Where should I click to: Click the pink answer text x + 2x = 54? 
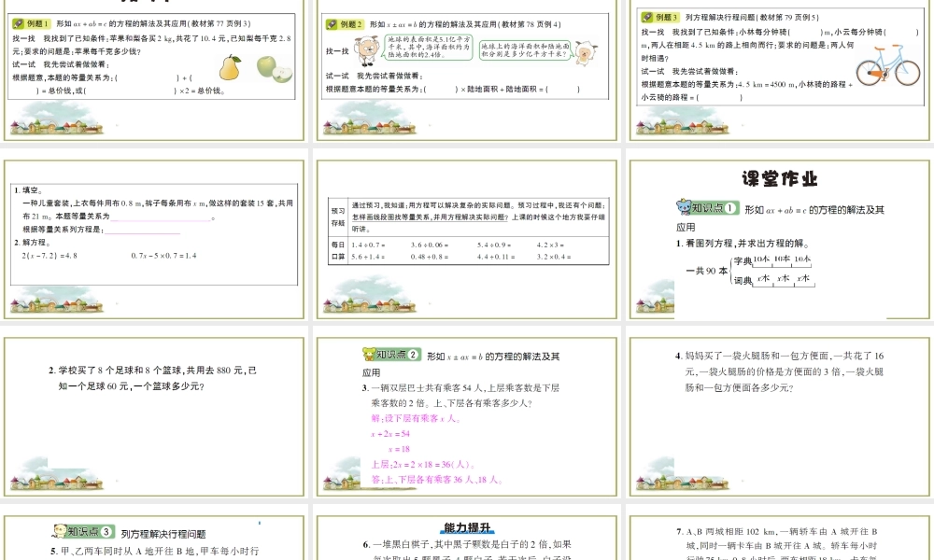coord(391,434)
